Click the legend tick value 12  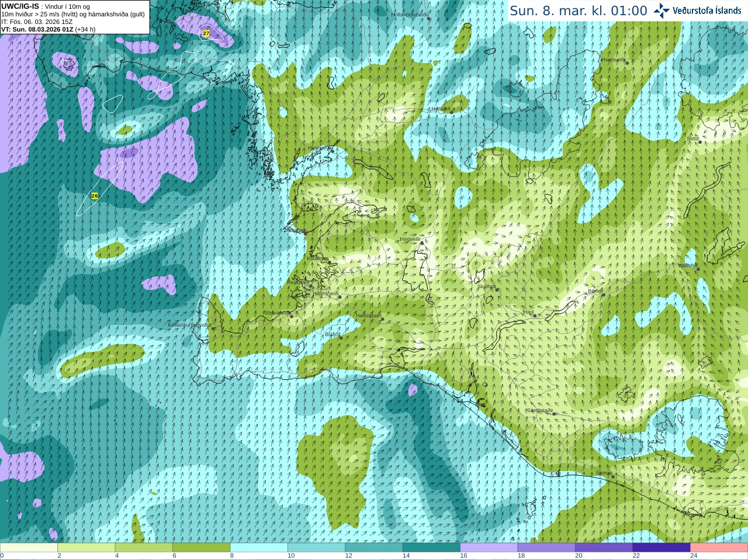[348, 556]
